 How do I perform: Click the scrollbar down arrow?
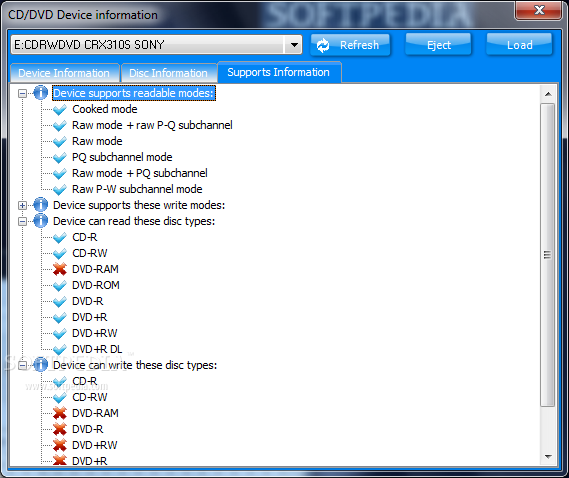pos(548,457)
